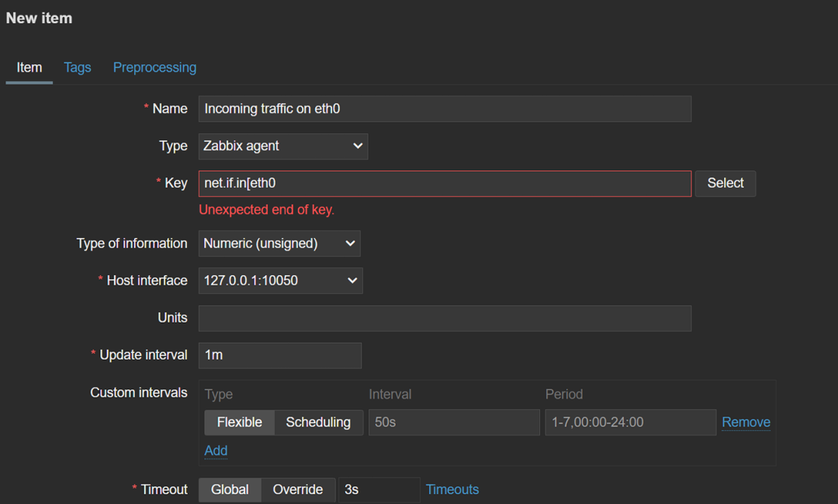Switch the custom interval to Scheduling
838x504 pixels.
tap(318, 423)
